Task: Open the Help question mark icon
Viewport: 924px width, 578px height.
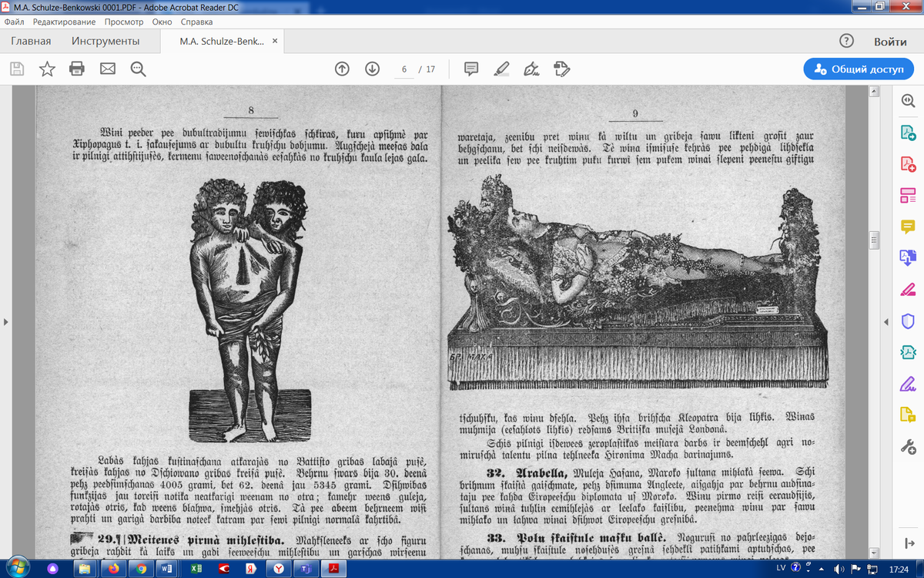Action: click(846, 42)
